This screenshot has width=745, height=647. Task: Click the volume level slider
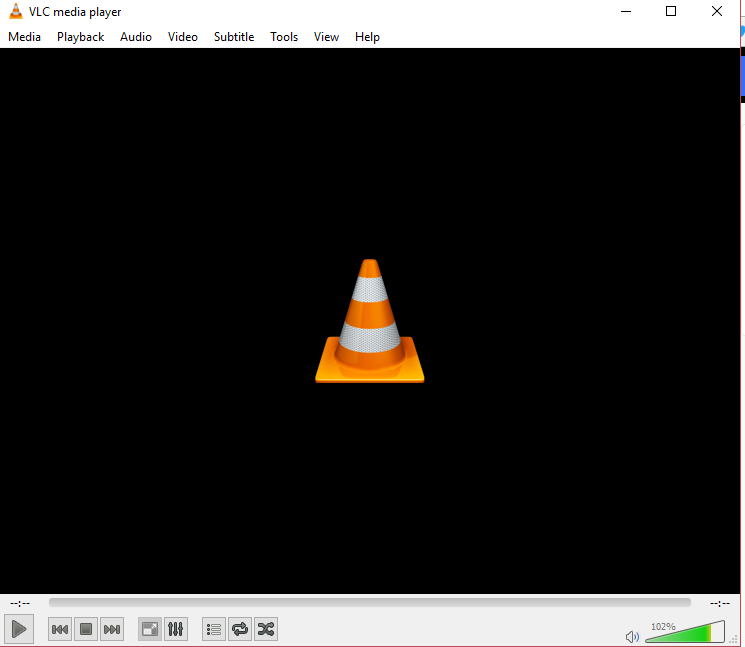(x=685, y=632)
